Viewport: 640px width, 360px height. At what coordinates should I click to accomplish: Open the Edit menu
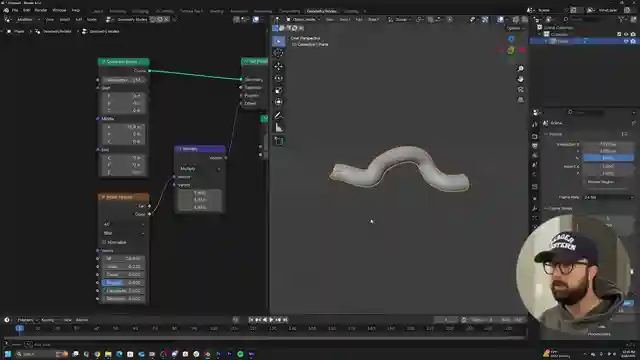pos(27,10)
